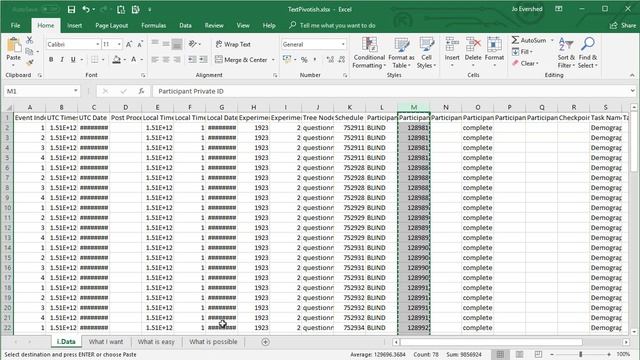Click the Fill Color bucket icon
The height and width of the screenshot is (360, 640).
click(x=116, y=60)
